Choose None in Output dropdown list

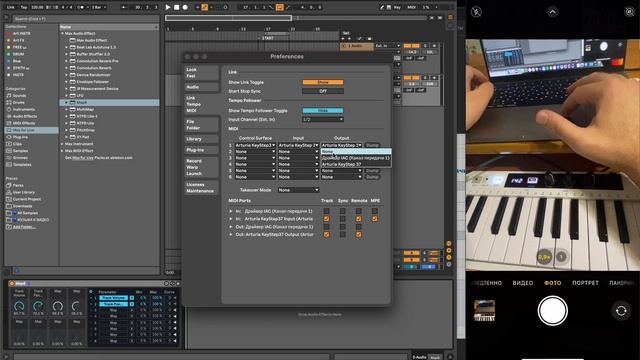pos(356,151)
